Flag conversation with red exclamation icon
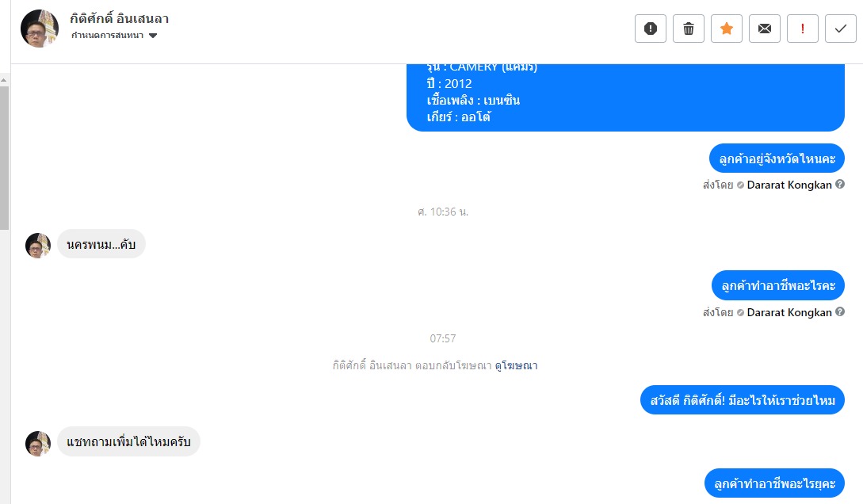The image size is (863, 504). [803, 29]
